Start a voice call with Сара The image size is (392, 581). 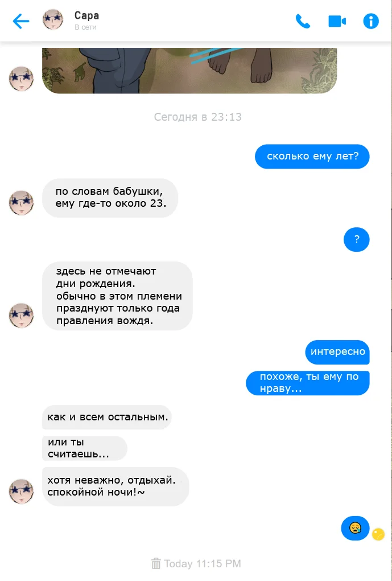coord(303,21)
